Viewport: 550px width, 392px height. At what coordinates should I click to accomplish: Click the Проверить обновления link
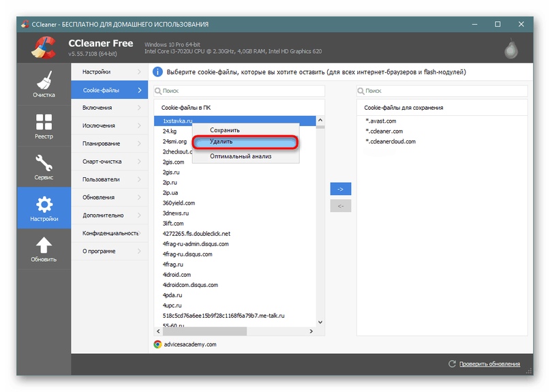click(489, 364)
